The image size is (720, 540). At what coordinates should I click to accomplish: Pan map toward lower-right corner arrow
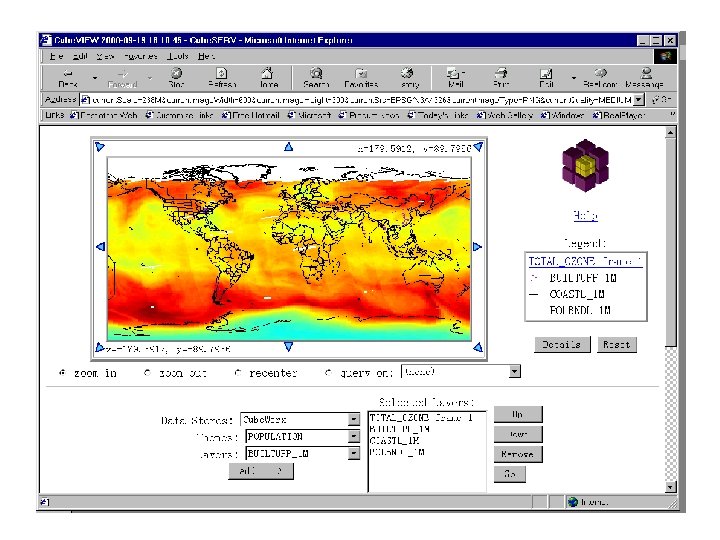[478, 347]
